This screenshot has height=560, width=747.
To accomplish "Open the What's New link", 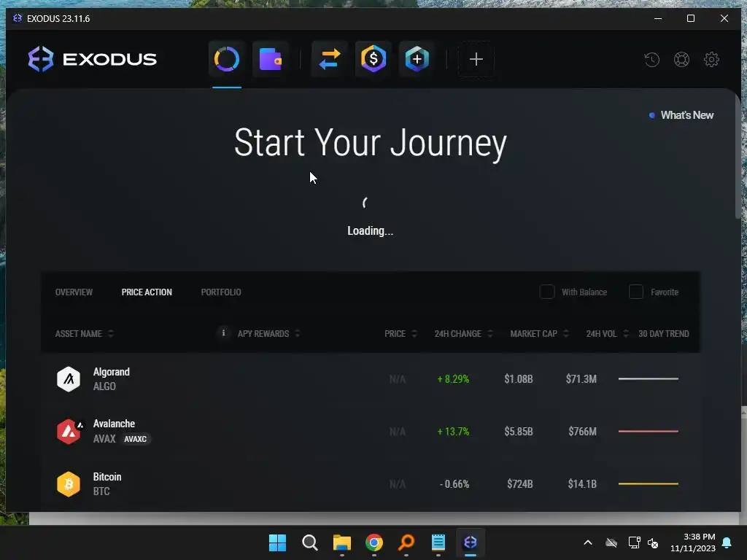I will click(681, 115).
